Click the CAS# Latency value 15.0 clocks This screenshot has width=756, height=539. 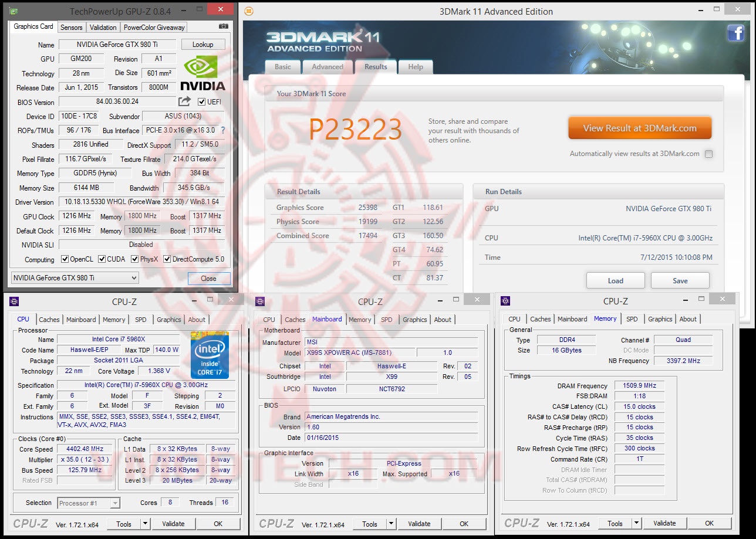(x=639, y=406)
